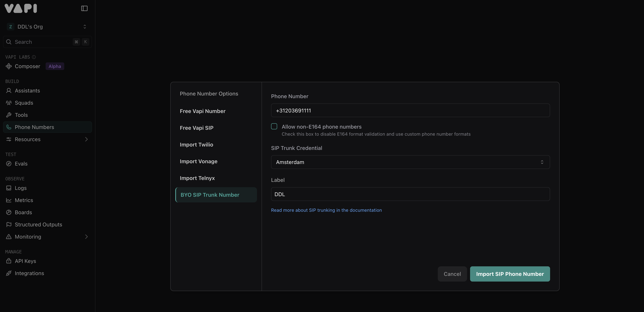Open Evals via its compass icon
The width and height of the screenshot is (644, 312).
tap(9, 164)
